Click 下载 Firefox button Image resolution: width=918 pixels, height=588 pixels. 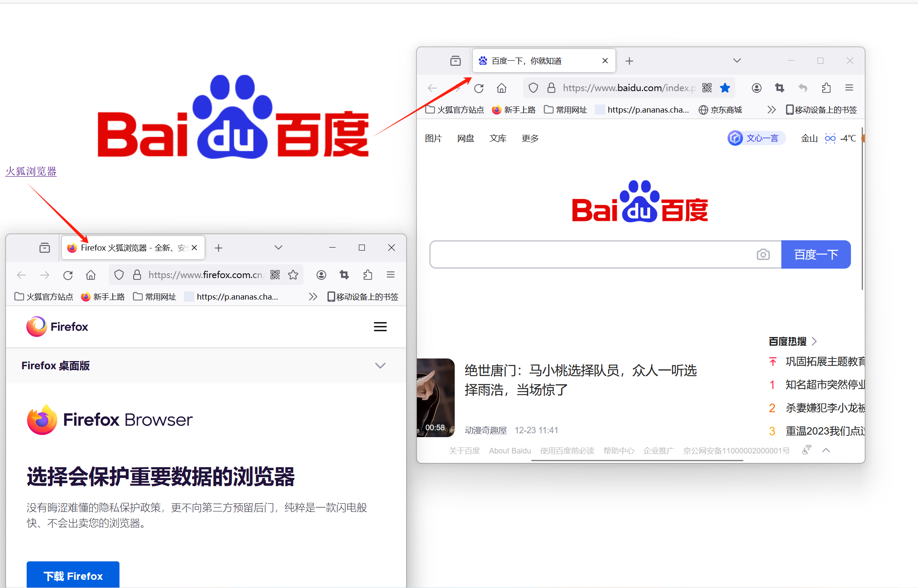[x=73, y=575]
